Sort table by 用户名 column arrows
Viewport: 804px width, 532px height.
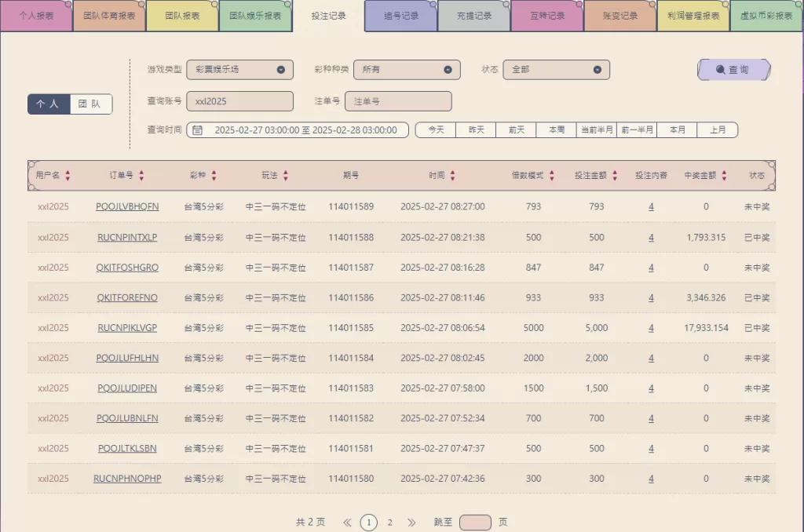[68, 175]
